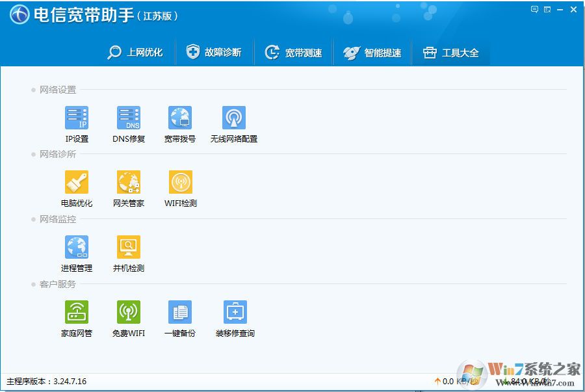The image size is (585, 392).
Task: Open 进程管理 process manager
Action: coord(76,254)
